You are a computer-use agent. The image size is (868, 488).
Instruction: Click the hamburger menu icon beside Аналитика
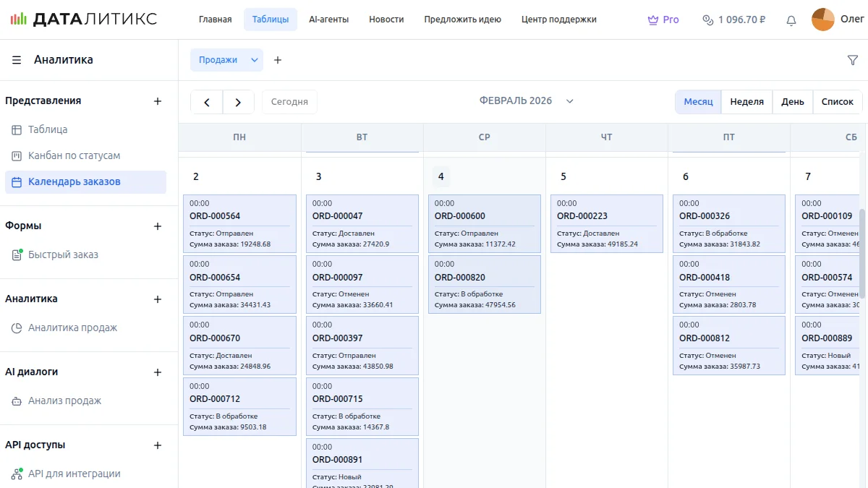pos(17,60)
